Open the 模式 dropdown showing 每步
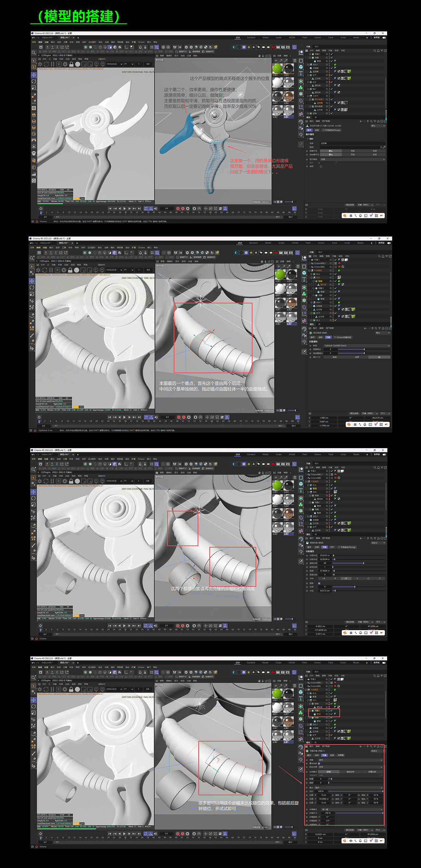Image resolution: width=421 pixels, height=868 pixels. (x=349, y=788)
